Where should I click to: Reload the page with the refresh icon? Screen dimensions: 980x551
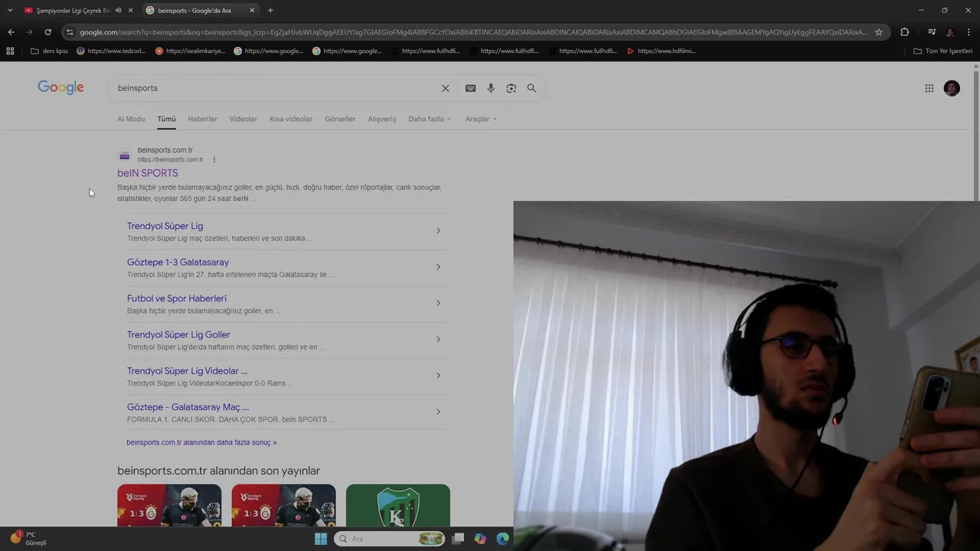(x=47, y=32)
